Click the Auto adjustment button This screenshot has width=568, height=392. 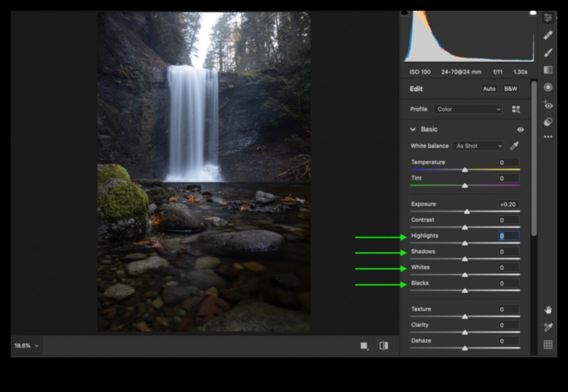[x=489, y=89]
